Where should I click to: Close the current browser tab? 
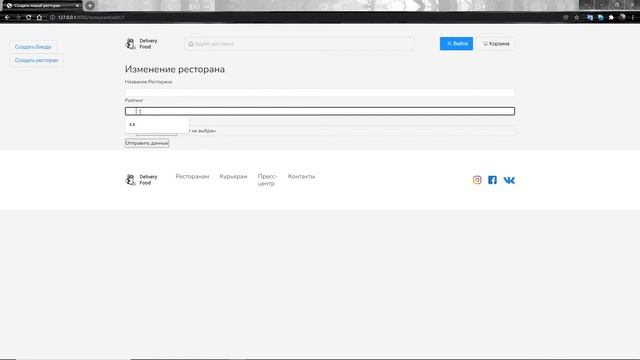(77, 6)
